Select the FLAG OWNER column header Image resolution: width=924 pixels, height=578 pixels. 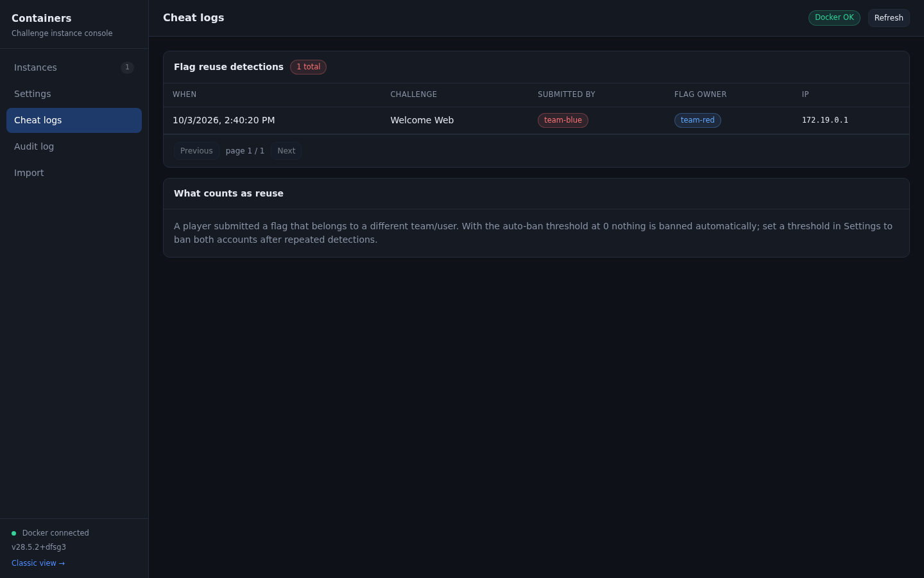(x=701, y=94)
